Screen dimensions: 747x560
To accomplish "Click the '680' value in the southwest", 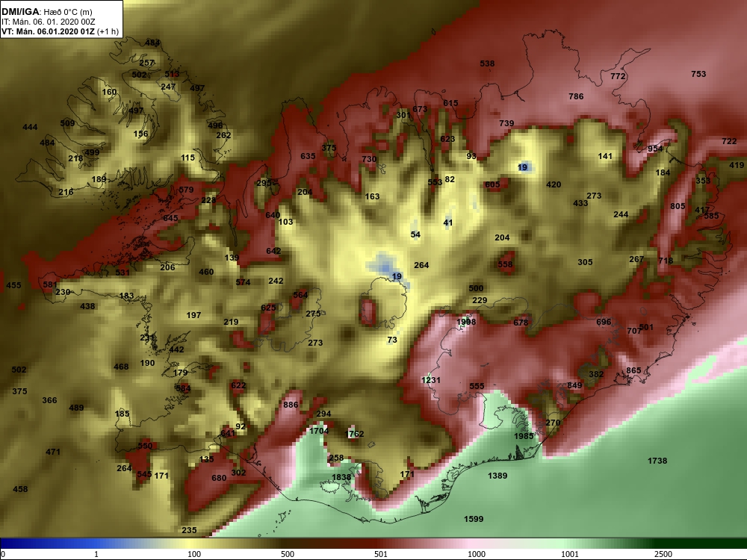I will [219, 478].
